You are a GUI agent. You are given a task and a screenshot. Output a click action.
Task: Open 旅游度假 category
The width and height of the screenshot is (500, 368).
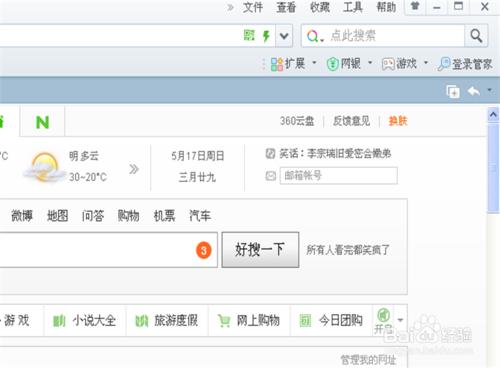pyautogui.click(x=176, y=321)
